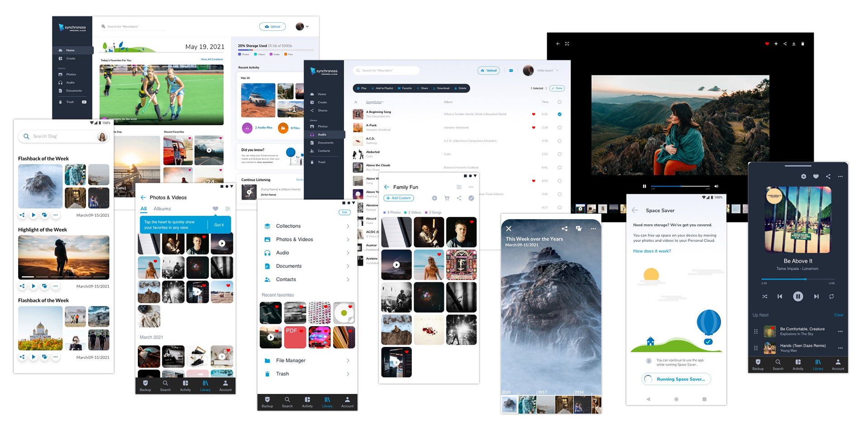Open Photos & Videos row chevron in Library
The height and width of the screenshot is (421, 868).
[348, 239]
